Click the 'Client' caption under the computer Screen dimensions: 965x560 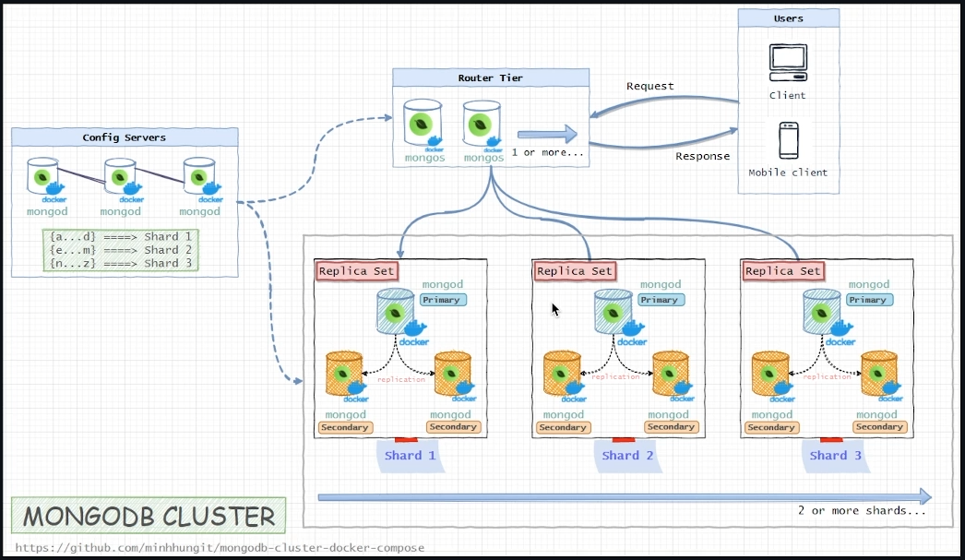pyautogui.click(x=787, y=95)
